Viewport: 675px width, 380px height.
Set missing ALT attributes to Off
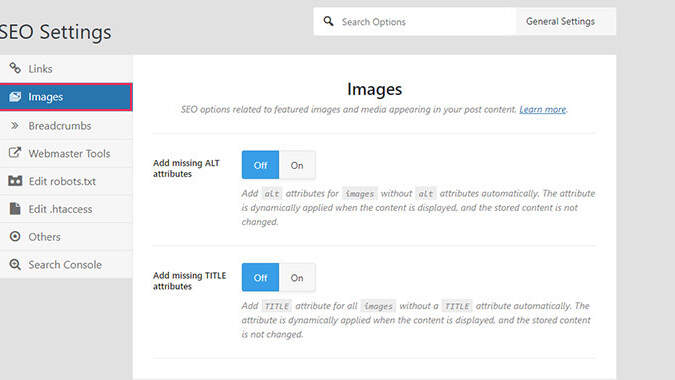pos(260,165)
